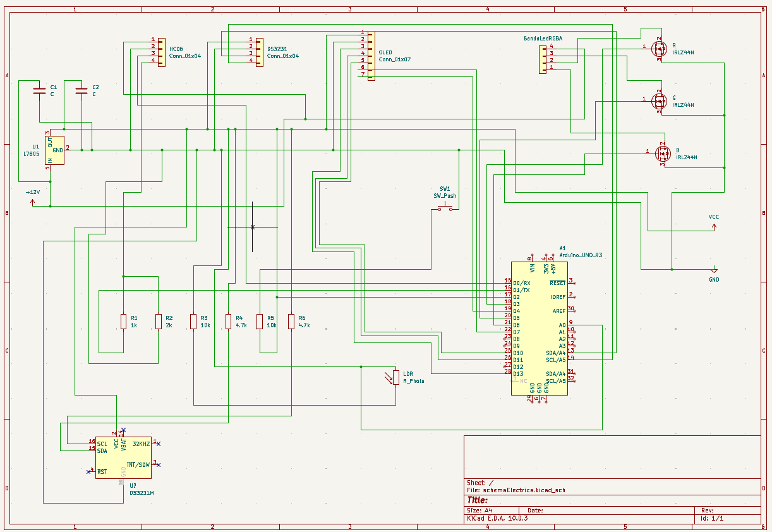772x532 pixels.
Task: Select the "L7805" value label
Action: point(31,154)
